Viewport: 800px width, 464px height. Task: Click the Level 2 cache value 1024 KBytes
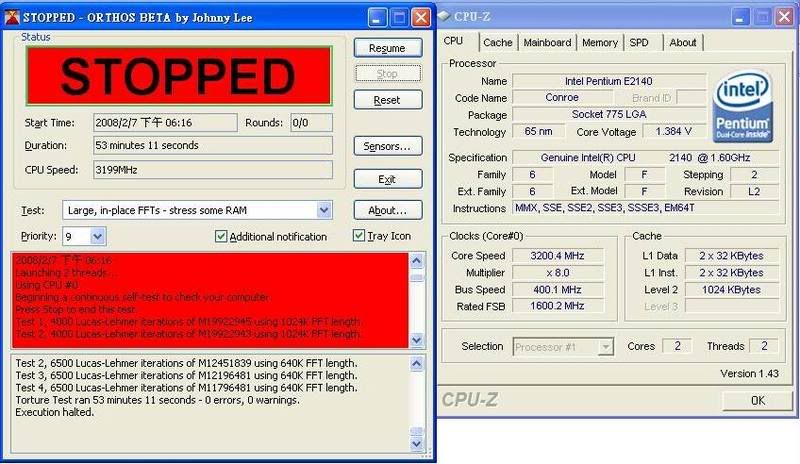click(732, 289)
